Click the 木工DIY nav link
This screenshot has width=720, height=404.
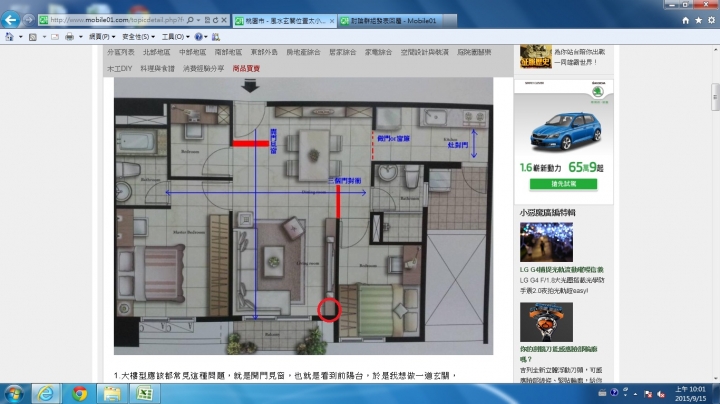coord(119,68)
